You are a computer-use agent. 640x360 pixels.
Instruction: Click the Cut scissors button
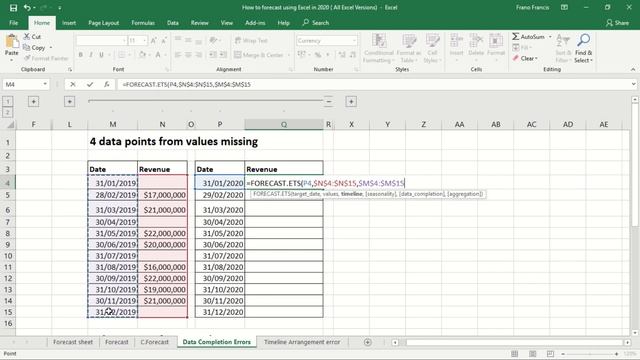[32, 37]
